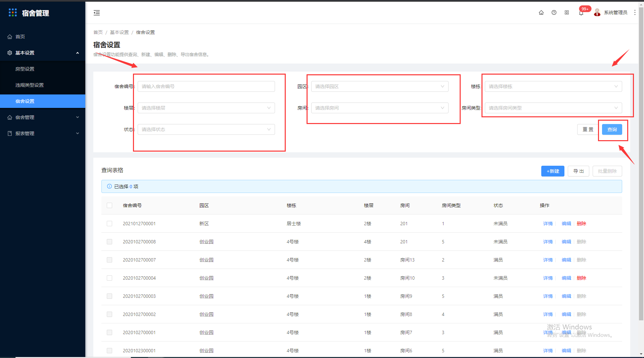Check the row 2020102700003 checkbox

109,296
